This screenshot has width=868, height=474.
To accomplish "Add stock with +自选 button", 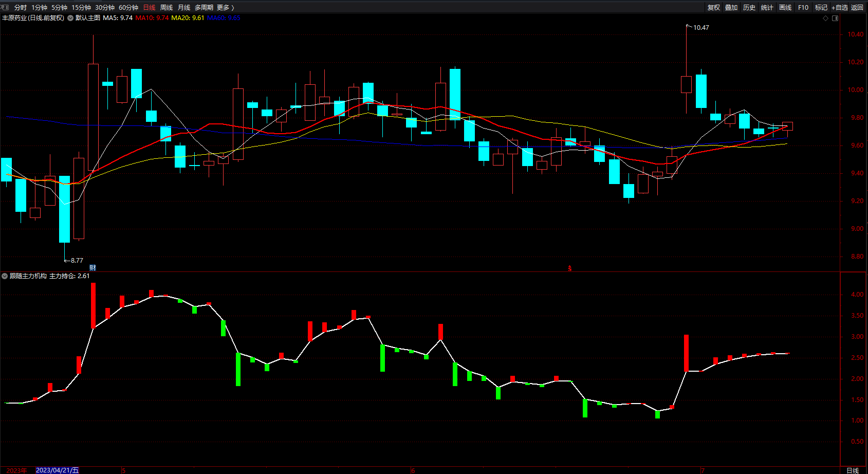I will pyautogui.click(x=839, y=7).
